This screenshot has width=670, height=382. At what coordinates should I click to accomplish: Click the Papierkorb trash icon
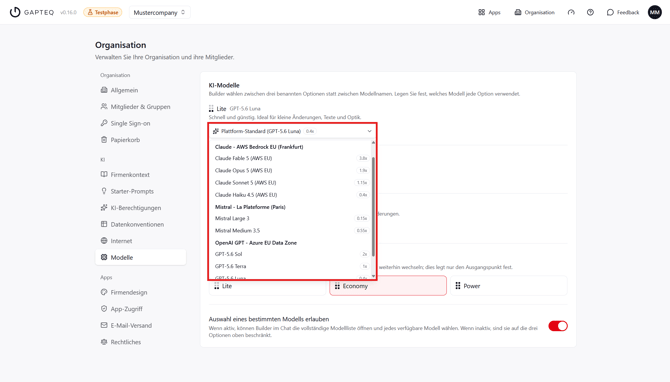(104, 139)
